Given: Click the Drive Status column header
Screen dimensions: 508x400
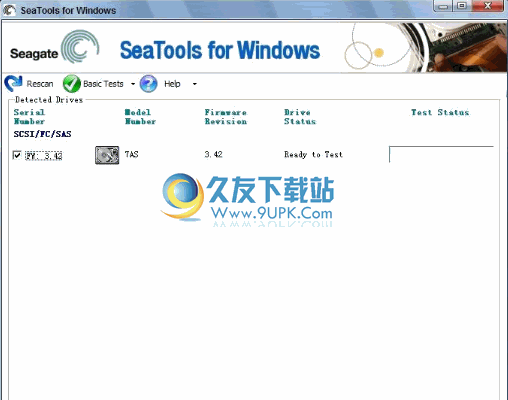Looking at the screenshot, I should click(300, 117).
